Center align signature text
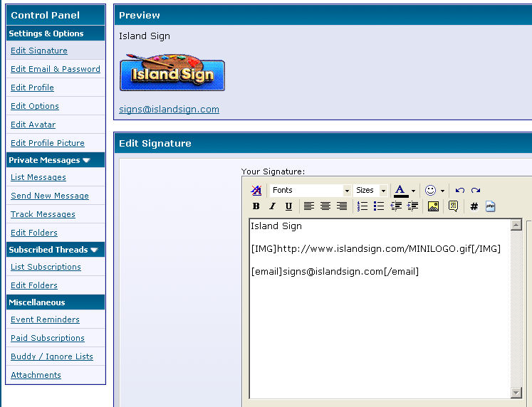The height and width of the screenshot is (407, 532). tap(325, 206)
